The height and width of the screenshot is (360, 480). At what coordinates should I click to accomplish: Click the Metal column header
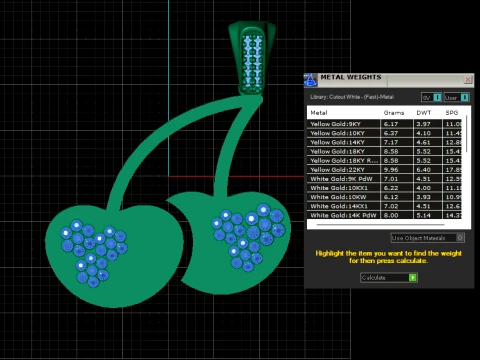319,113
